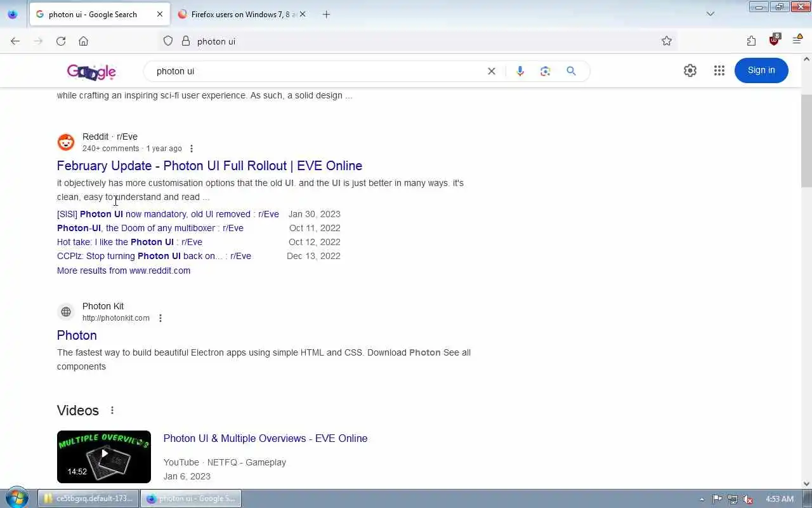Viewport: 812px width, 508px height.
Task: Search by image with Google Lens
Action: point(545,71)
